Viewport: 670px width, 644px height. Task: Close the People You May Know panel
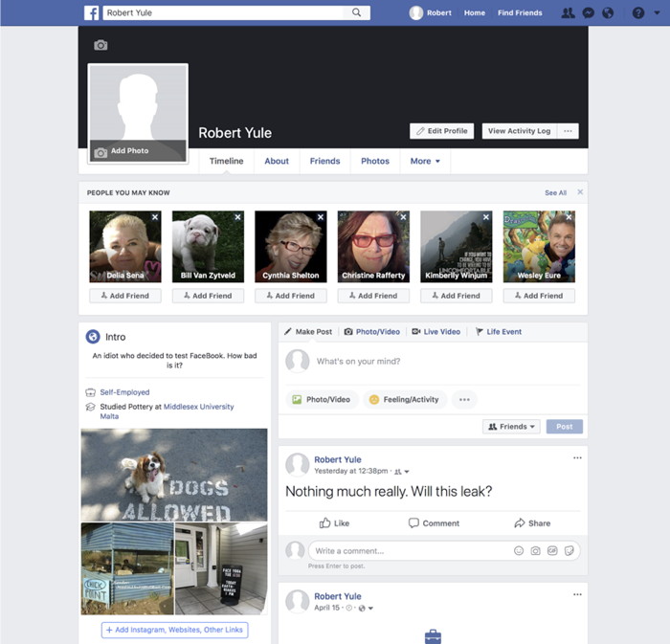click(x=580, y=192)
